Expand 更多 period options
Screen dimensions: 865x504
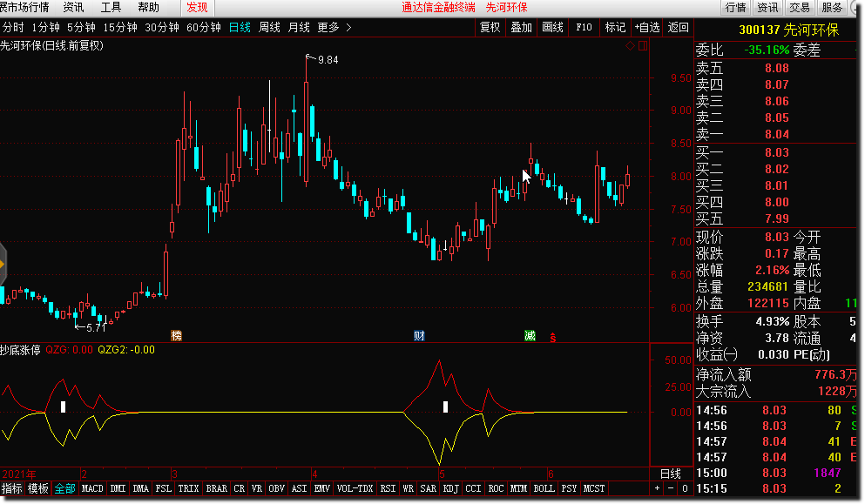[x=335, y=27]
